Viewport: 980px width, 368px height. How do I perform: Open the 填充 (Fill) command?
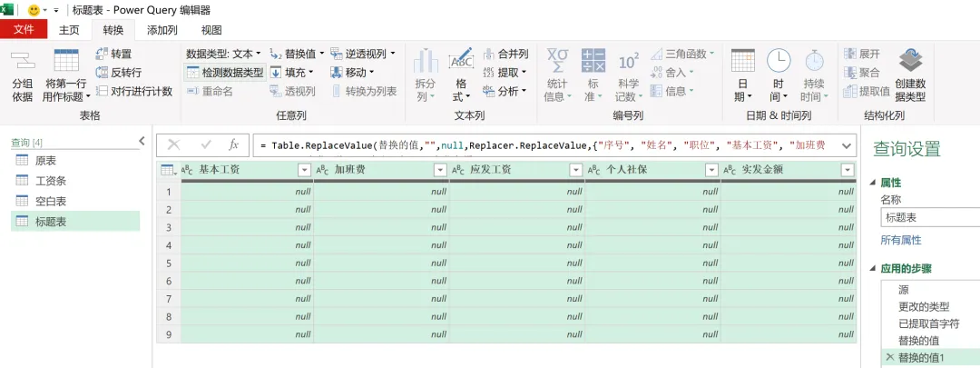(292, 73)
